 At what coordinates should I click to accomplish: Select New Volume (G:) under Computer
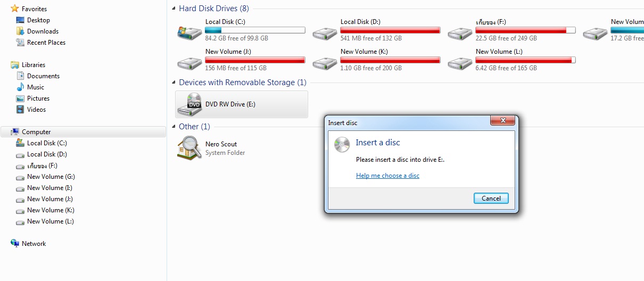click(50, 176)
